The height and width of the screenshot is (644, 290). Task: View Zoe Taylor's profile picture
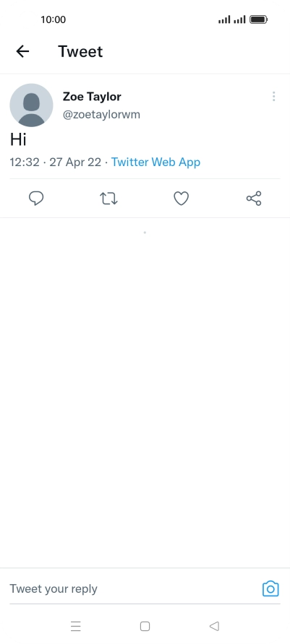(x=31, y=105)
